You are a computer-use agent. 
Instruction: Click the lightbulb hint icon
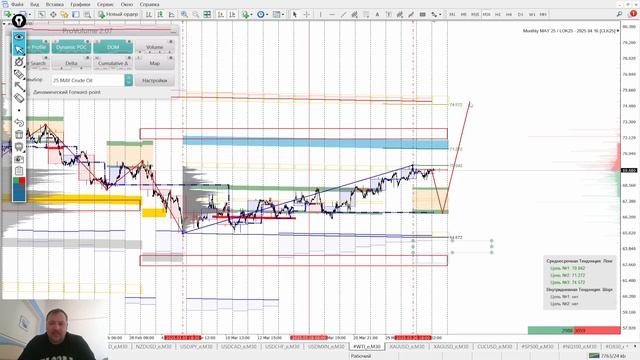click(x=19, y=20)
